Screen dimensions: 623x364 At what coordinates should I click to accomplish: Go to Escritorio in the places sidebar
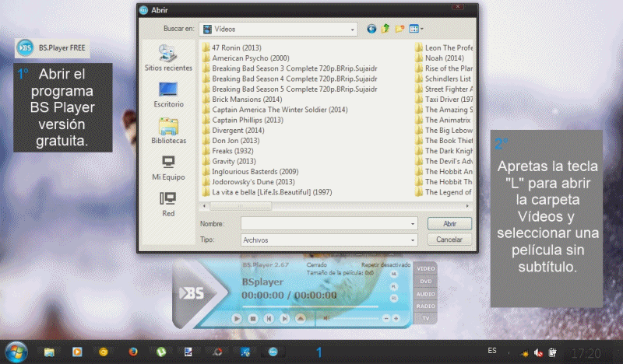[x=168, y=94]
